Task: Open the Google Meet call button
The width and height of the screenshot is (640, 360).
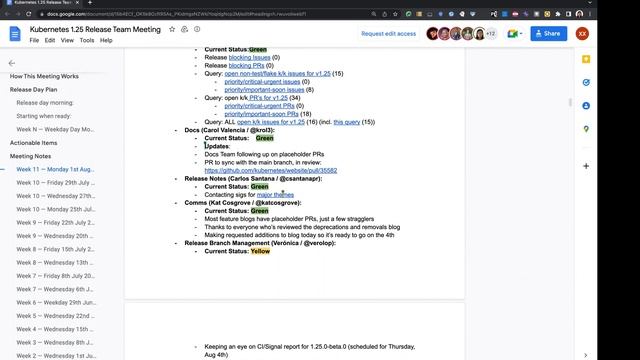Action: [512, 34]
